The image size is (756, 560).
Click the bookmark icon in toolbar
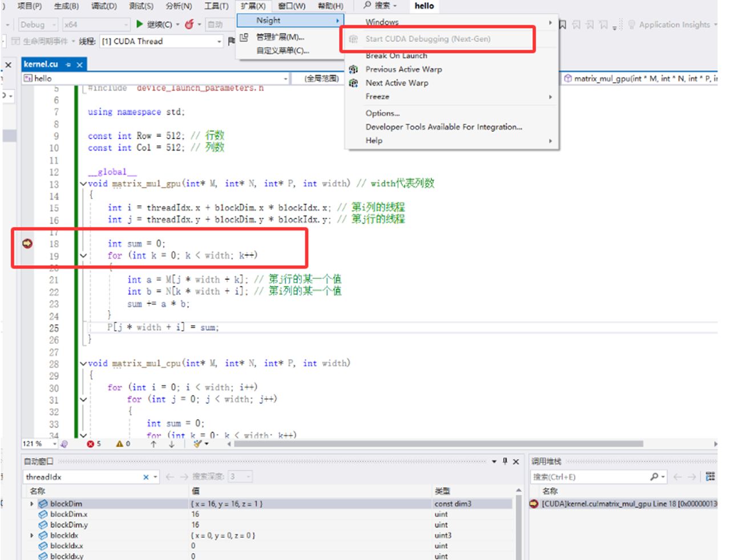tap(563, 25)
